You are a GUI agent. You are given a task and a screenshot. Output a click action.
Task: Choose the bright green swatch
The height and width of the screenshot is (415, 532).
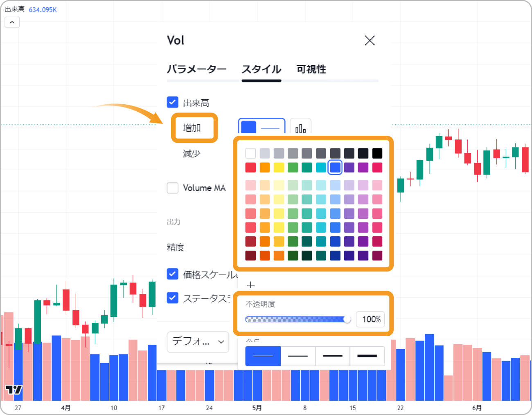click(293, 167)
